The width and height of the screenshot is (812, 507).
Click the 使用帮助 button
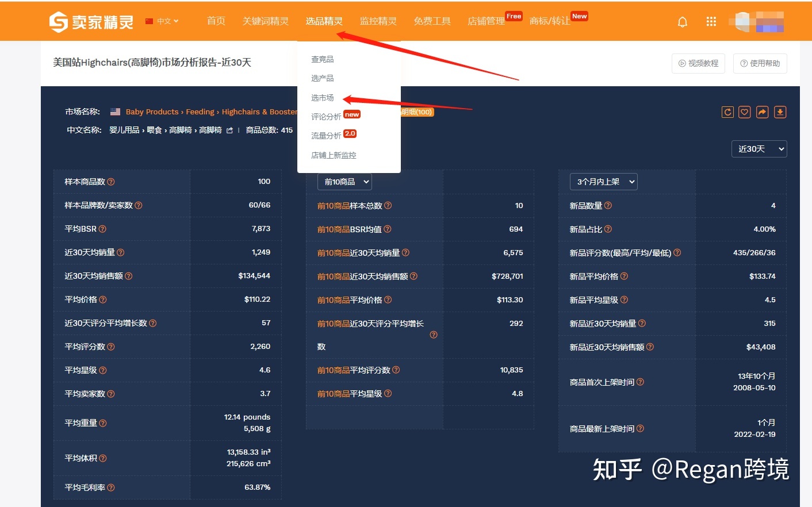pyautogui.click(x=760, y=63)
